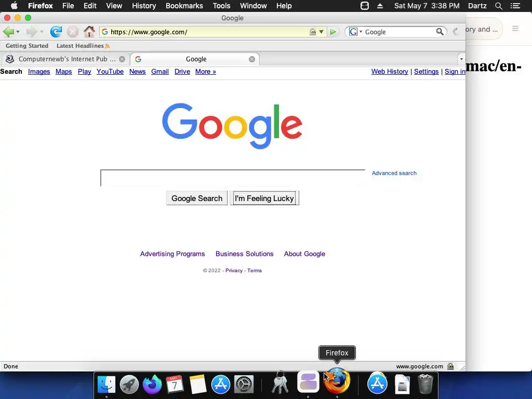
Task: Click the Google Search button
Action: [x=197, y=198]
